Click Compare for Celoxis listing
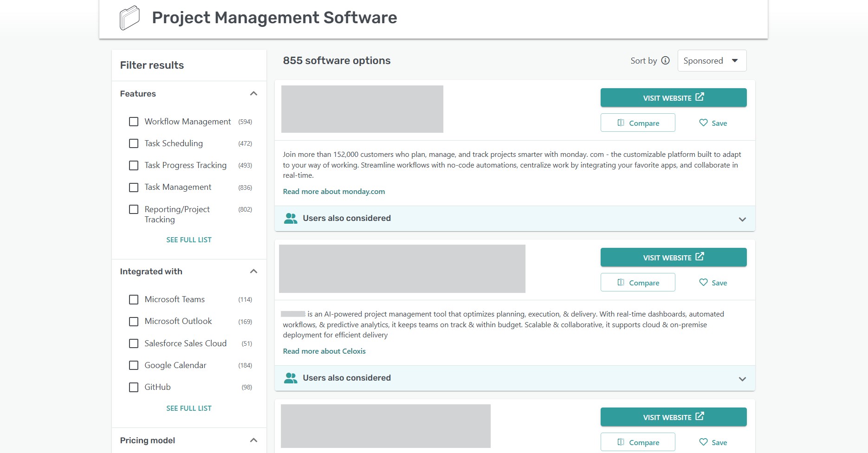This screenshot has height=453, width=868. click(638, 282)
